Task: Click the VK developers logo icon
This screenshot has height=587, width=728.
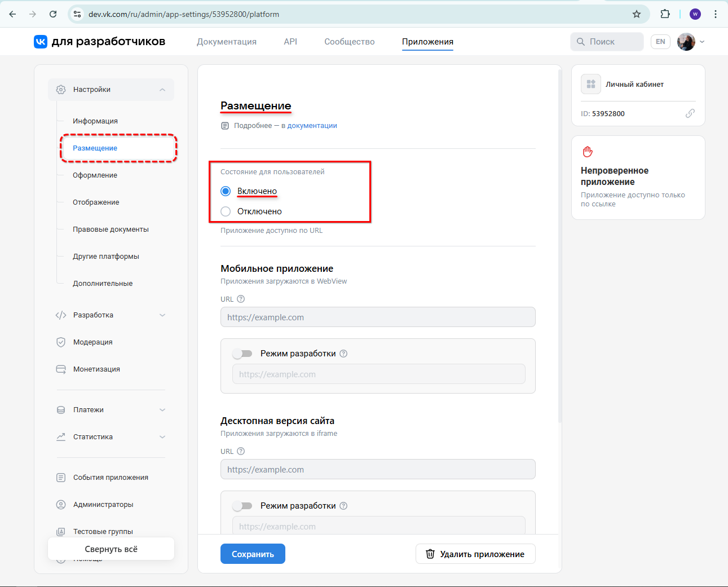Action: 40,41
